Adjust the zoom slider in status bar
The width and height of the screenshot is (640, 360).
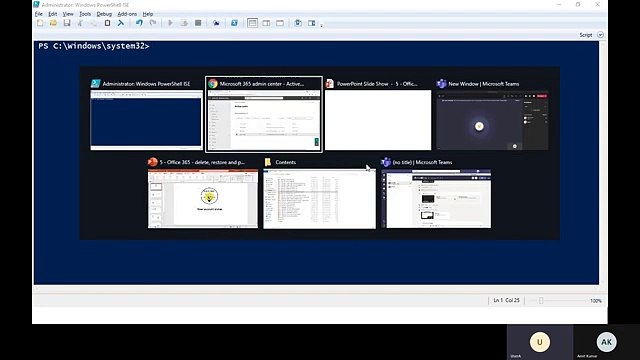pyautogui.click(x=541, y=301)
